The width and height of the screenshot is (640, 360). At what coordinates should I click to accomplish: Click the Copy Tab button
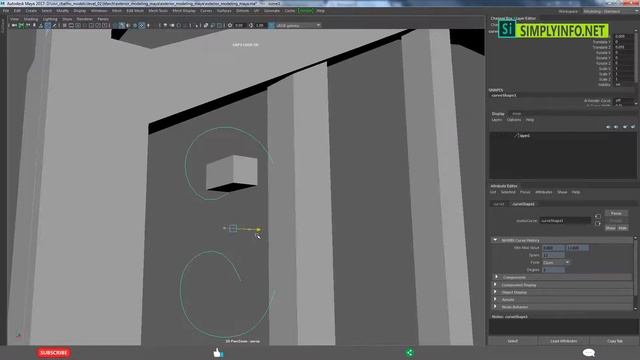click(x=614, y=341)
